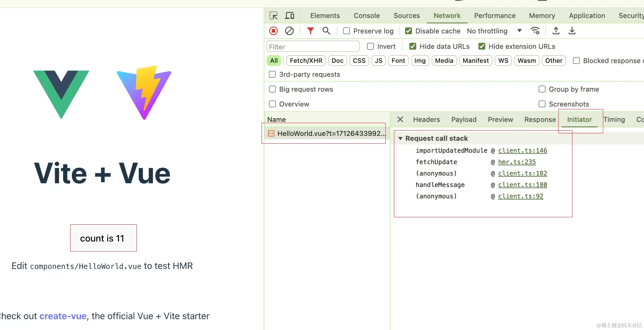This screenshot has height=330, width=644.
Task: Activate the inspect element picker icon
Action: 273,15
